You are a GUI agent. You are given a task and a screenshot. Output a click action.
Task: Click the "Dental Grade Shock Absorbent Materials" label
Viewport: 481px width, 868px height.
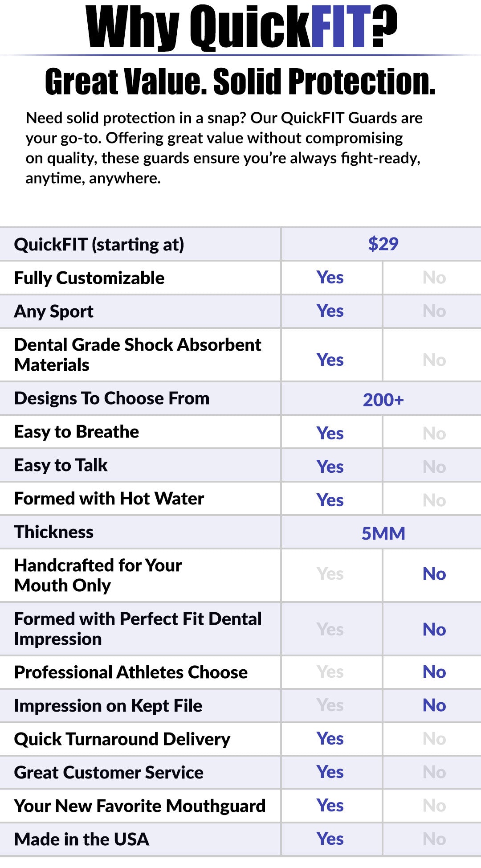(x=138, y=355)
